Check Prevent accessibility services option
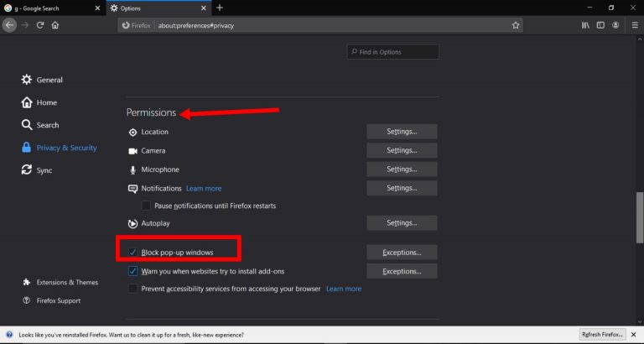Viewport: 644px width, 344px height. pyautogui.click(x=133, y=289)
